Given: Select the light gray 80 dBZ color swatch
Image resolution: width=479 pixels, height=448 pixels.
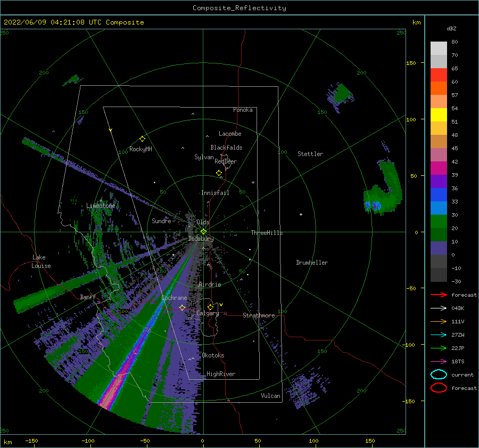Looking at the screenshot, I should click(439, 48).
